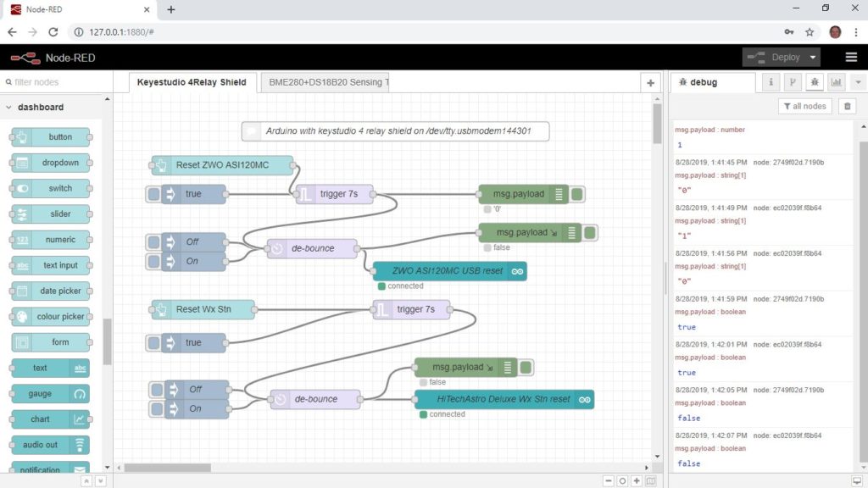
Task: Choose the date picker palette node
Action: [x=50, y=291]
